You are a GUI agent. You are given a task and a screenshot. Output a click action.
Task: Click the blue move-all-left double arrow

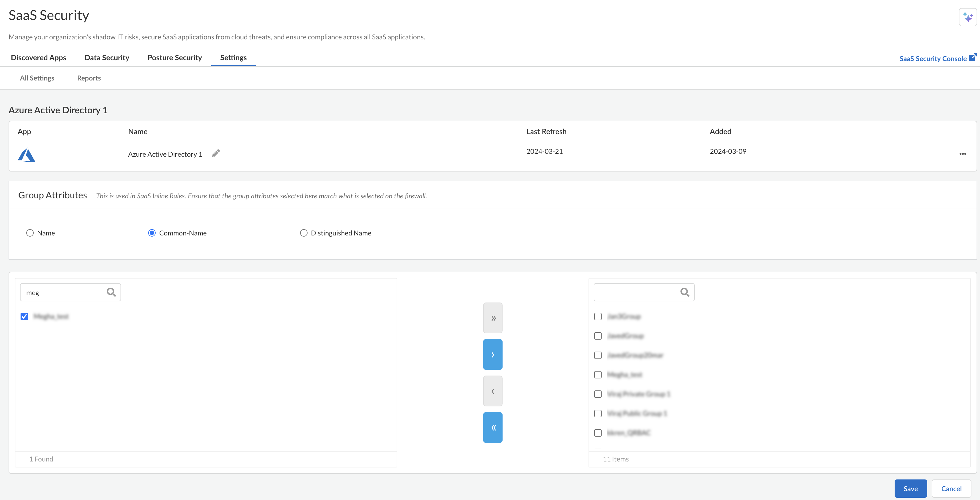tap(493, 427)
